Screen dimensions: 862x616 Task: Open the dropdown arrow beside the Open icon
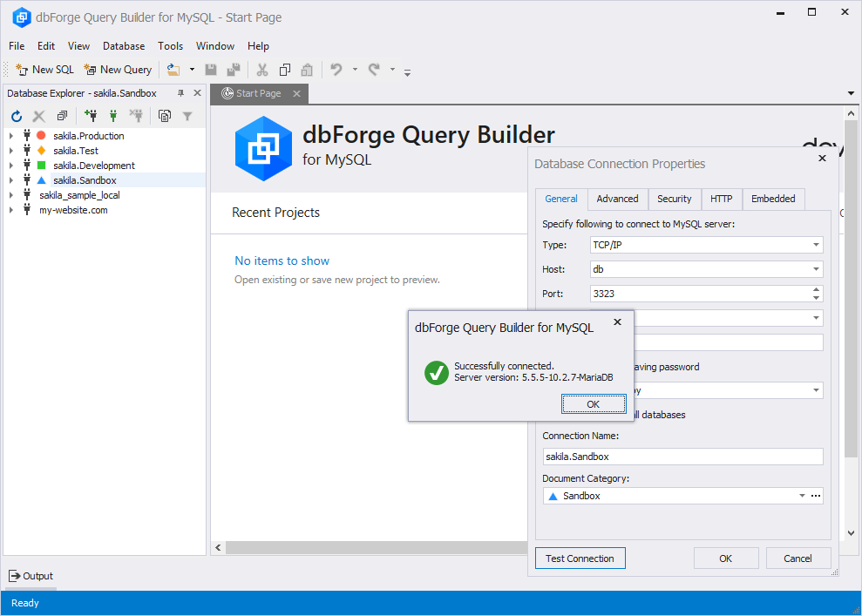click(192, 70)
